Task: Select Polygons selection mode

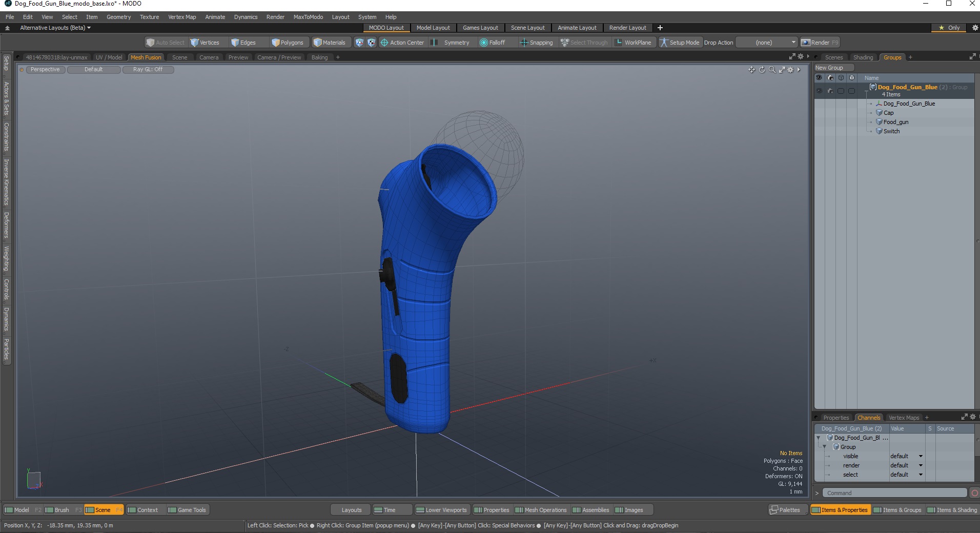Action: click(288, 43)
